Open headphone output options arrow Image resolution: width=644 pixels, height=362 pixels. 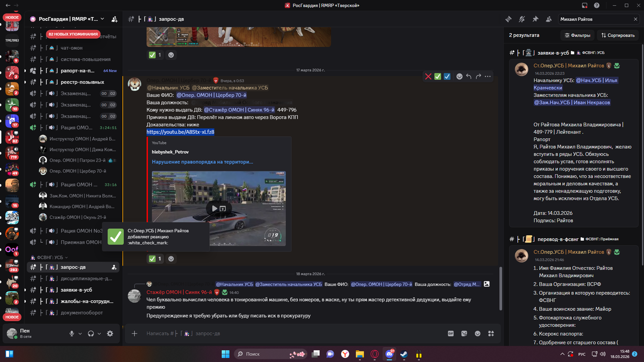pos(99,333)
